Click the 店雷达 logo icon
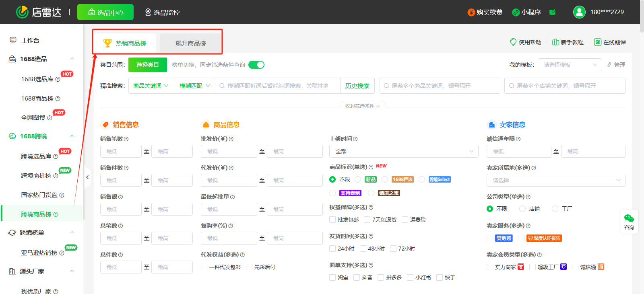This screenshot has width=644, height=294. [x=22, y=12]
